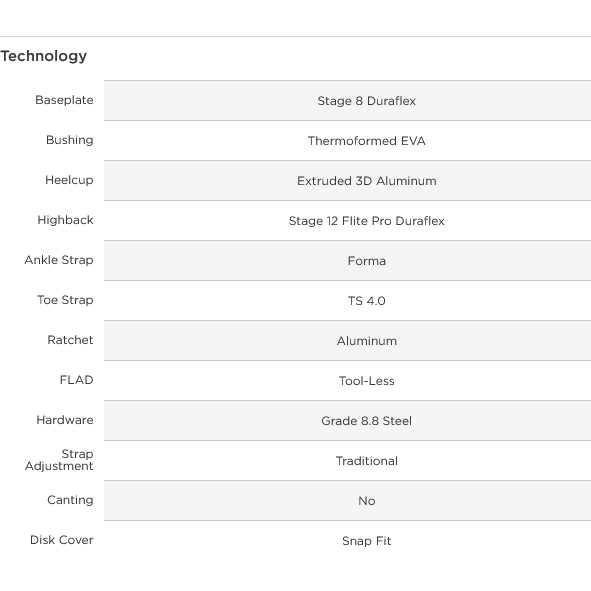Select the Ankle Strap label

coord(59,260)
